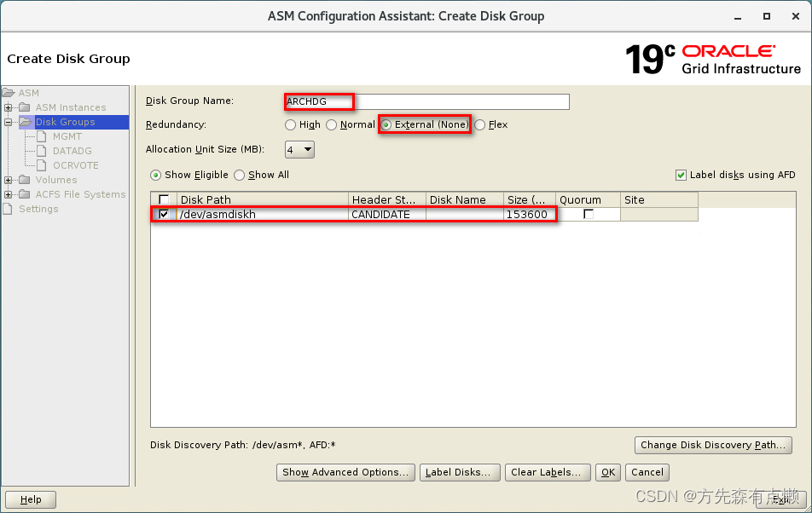Image resolution: width=812 pixels, height=513 pixels.
Task: Click the ASM root folder icon
Action: click(9, 93)
